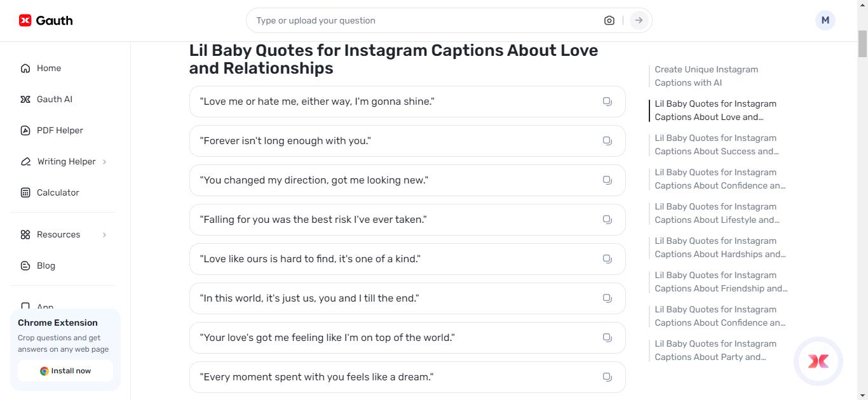The image size is (868, 400).
Task: Click the Install now button for Chrome Extension
Action: pos(65,371)
